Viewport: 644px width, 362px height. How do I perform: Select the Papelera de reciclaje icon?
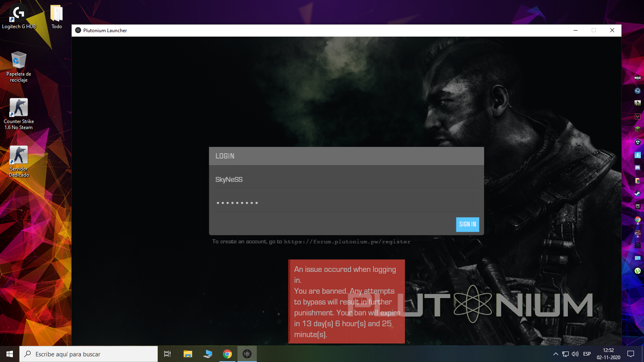point(19,67)
